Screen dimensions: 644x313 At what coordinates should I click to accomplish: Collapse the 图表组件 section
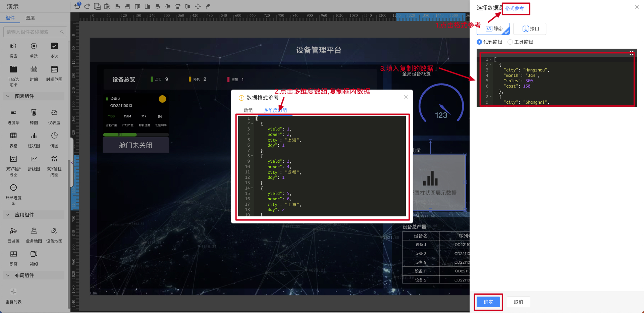coord(8,96)
